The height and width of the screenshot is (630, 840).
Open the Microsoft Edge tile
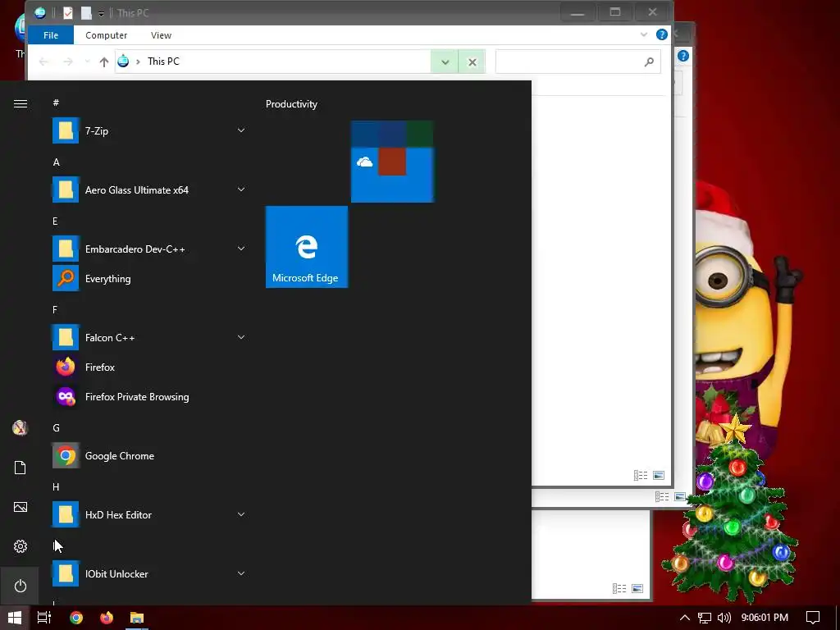pos(307,247)
